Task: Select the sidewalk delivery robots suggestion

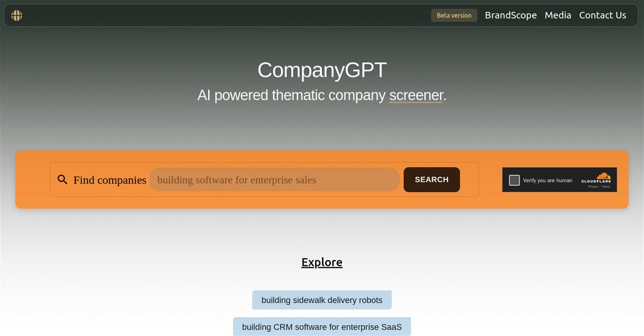Action: pyautogui.click(x=321, y=300)
